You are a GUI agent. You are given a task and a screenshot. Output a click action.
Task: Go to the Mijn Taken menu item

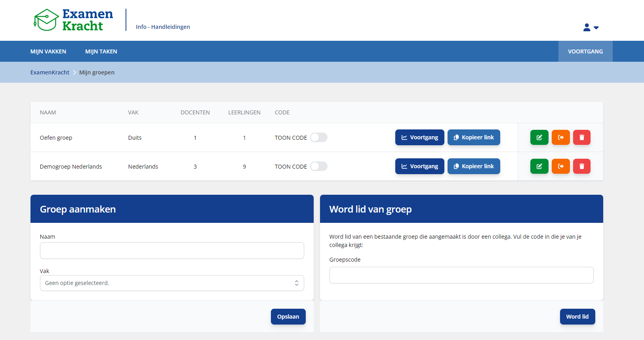pyautogui.click(x=101, y=51)
